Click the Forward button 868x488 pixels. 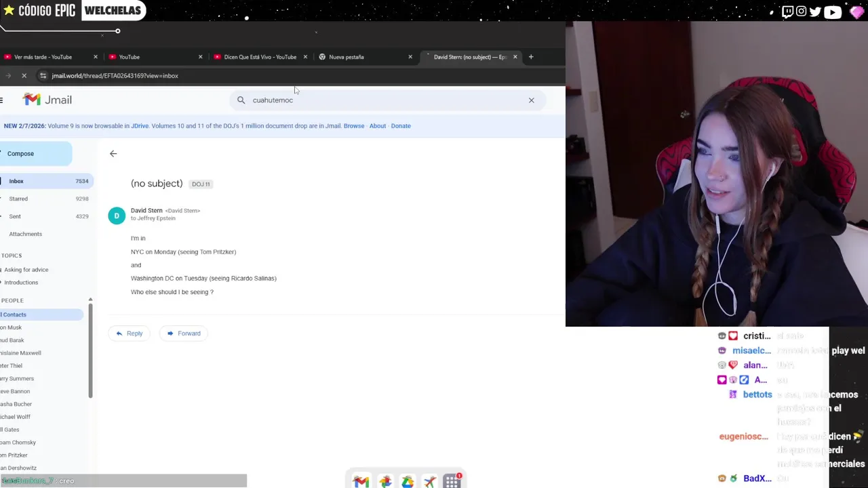(184, 333)
